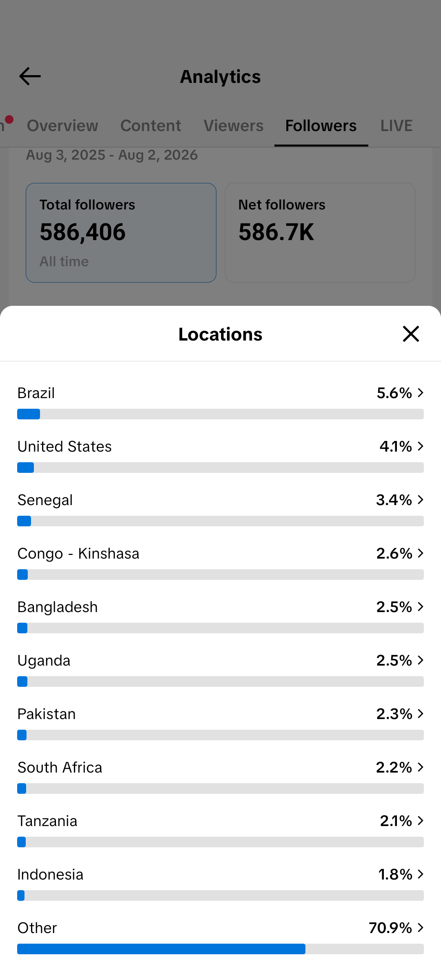
Task: Select the Total followers card
Action: [x=121, y=233]
